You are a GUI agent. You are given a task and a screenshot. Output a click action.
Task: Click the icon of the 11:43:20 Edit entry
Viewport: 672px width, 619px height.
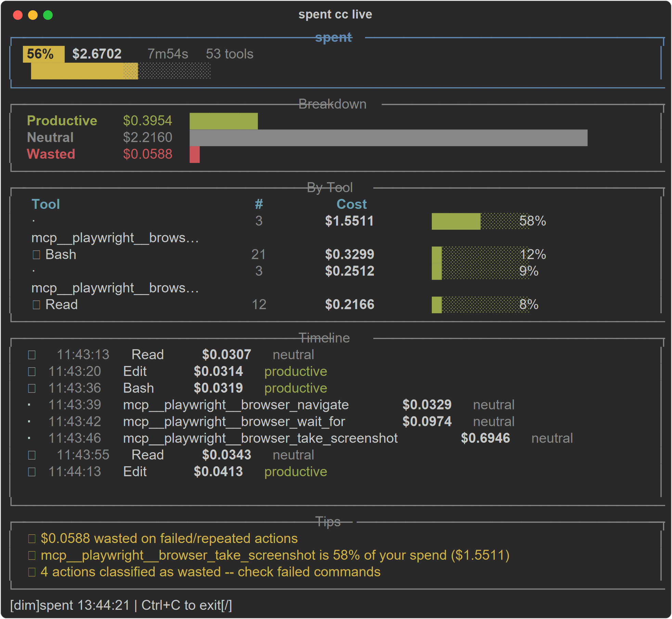(32, 372)
